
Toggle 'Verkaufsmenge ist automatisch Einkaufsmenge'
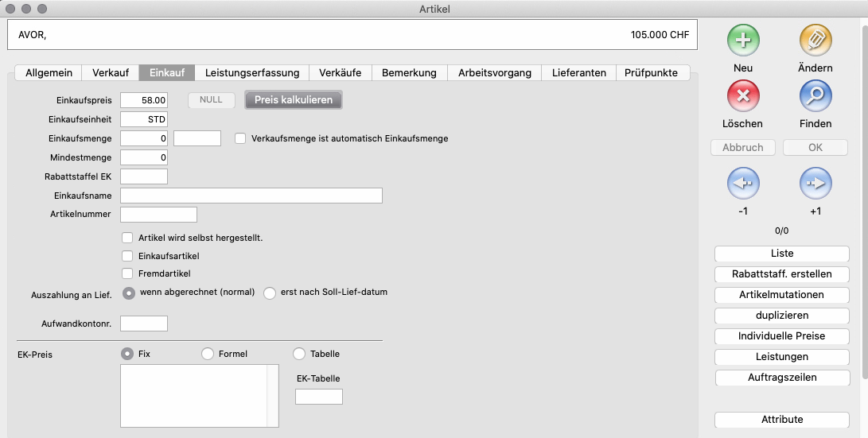(240, 138)
